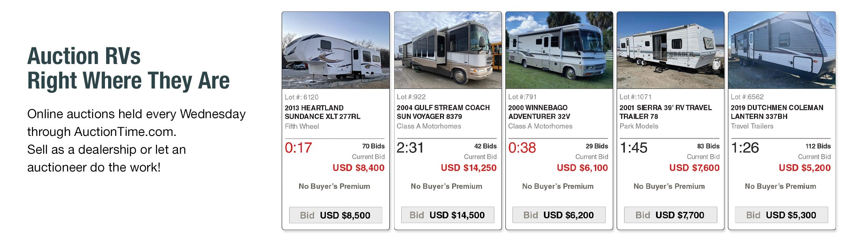Click the Bid USD $7,700 button for the Sierra trailer
This screenshot has height=245, width=868.
pyautogui.click(x=670, y=215)
